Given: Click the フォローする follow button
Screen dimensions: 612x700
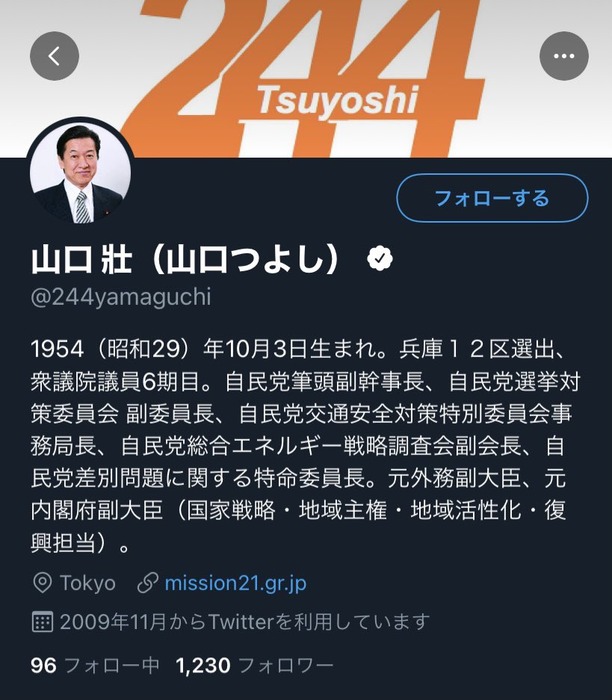Looking at the screenshot, I should [x=492, y=198].
